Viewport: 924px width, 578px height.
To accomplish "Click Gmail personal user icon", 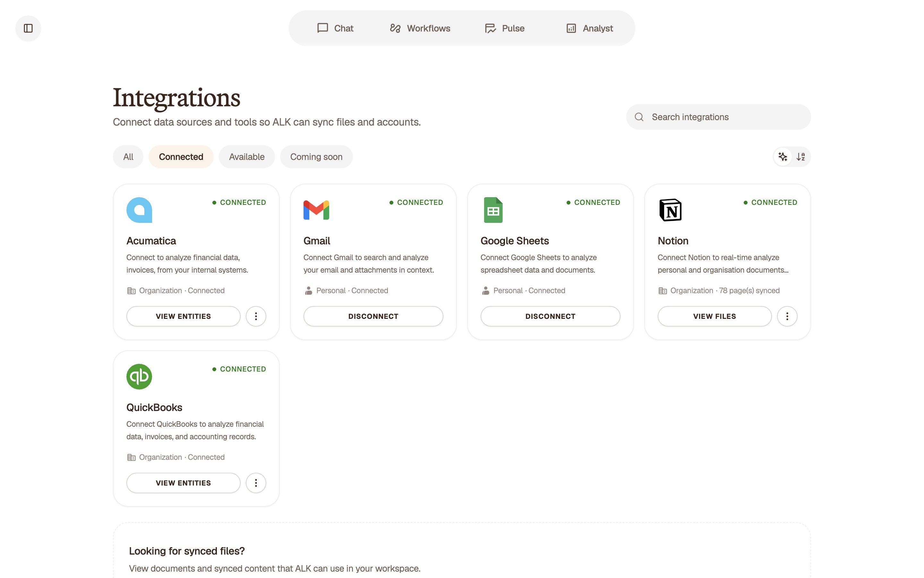I will pos(309,291).
